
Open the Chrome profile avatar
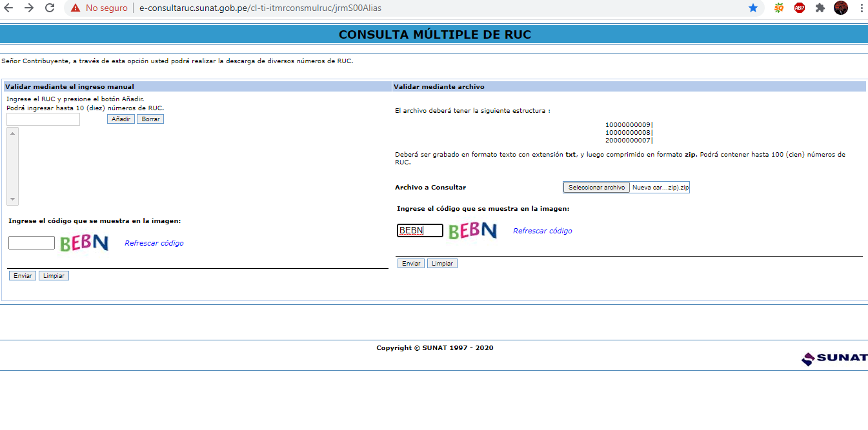click(x=841, y=8)
